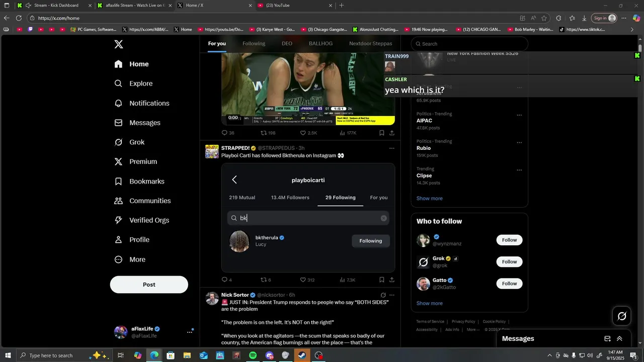Open the floating Grok button
The height and width of the screenshot is (362, 644).
[622, 316]
